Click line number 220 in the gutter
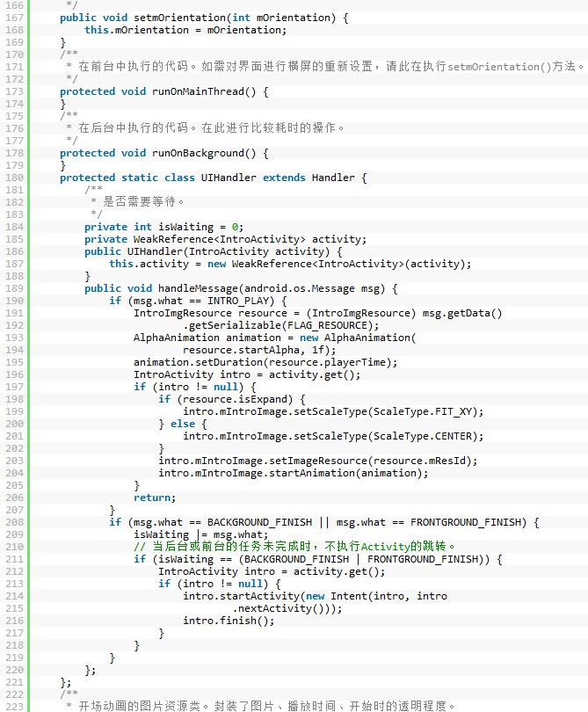The image size is (588, 712). 14,669
